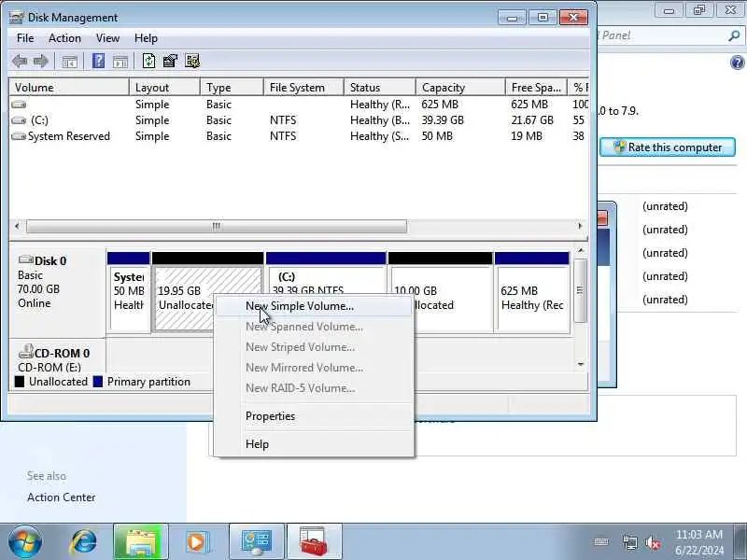
Task: Select the 625 MB Healthy recovery partition block
Action: 532,291
